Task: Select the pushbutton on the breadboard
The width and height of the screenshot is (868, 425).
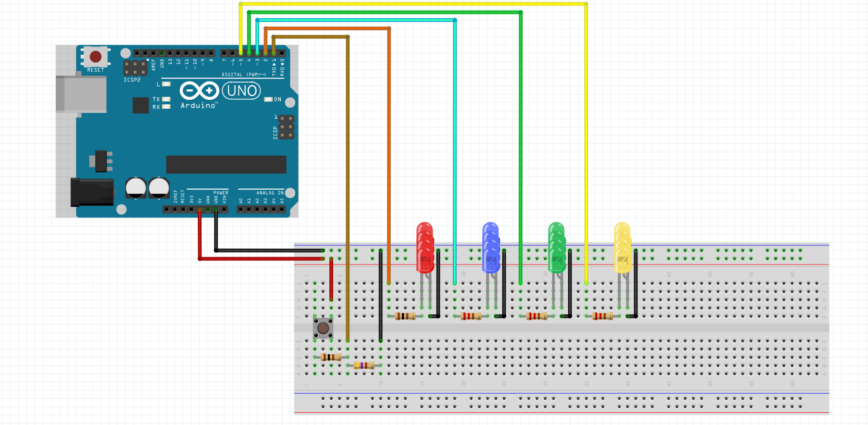Action: 323,328
